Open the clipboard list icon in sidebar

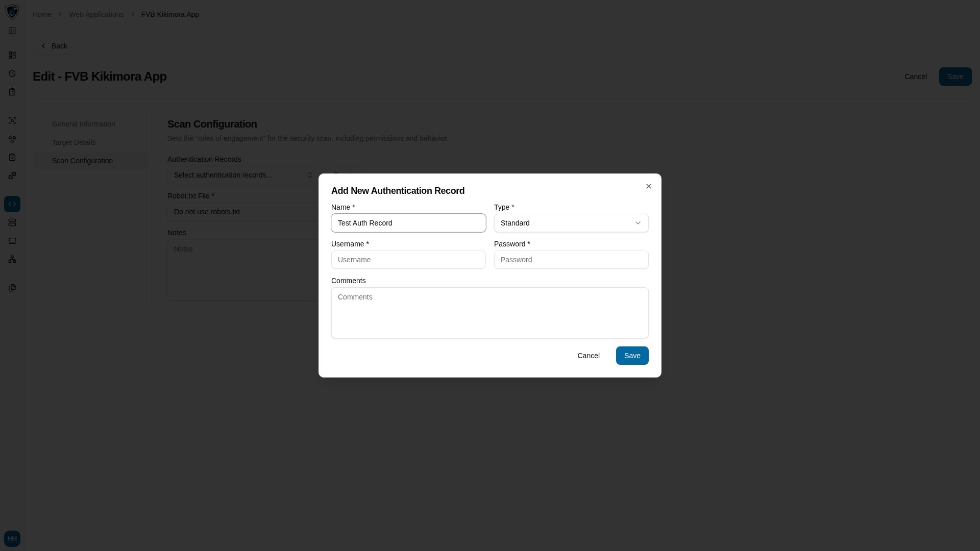tap(12, 92)
